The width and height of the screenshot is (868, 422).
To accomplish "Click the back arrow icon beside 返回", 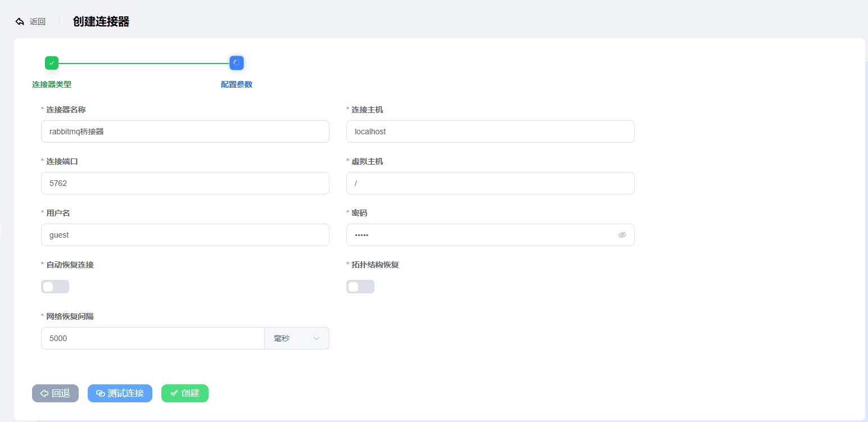I will pyautogui.click(x=20, y=21).
